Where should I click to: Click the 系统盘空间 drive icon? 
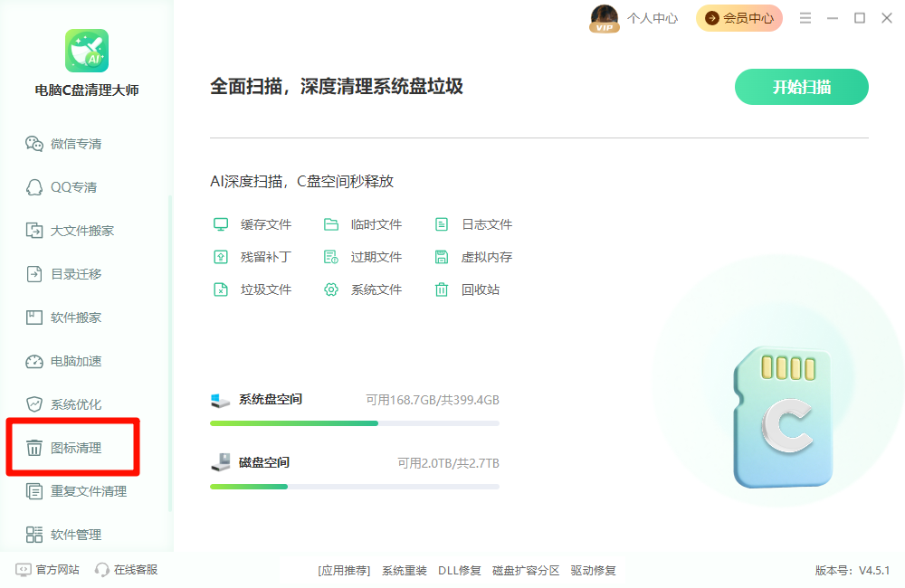click(220, 400)
